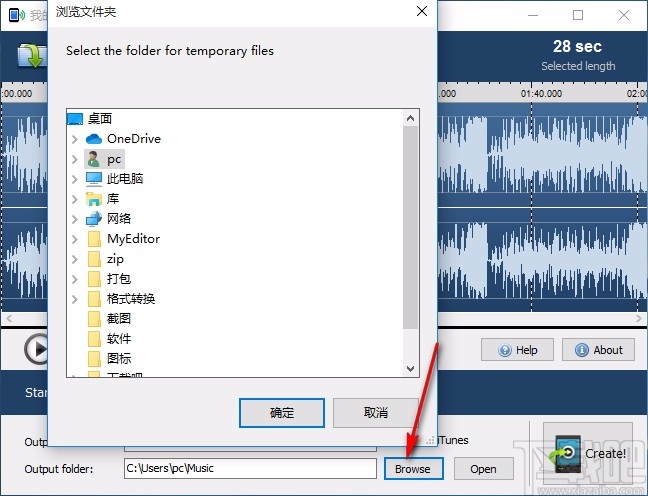Viewport: 648px width, 496px height.
Task: Click the 网络 network icon
Action: tap(94, 219)
